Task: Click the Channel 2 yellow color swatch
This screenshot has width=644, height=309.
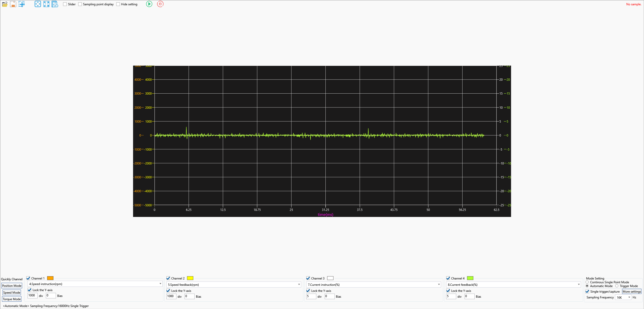Action: coord(190,278)
